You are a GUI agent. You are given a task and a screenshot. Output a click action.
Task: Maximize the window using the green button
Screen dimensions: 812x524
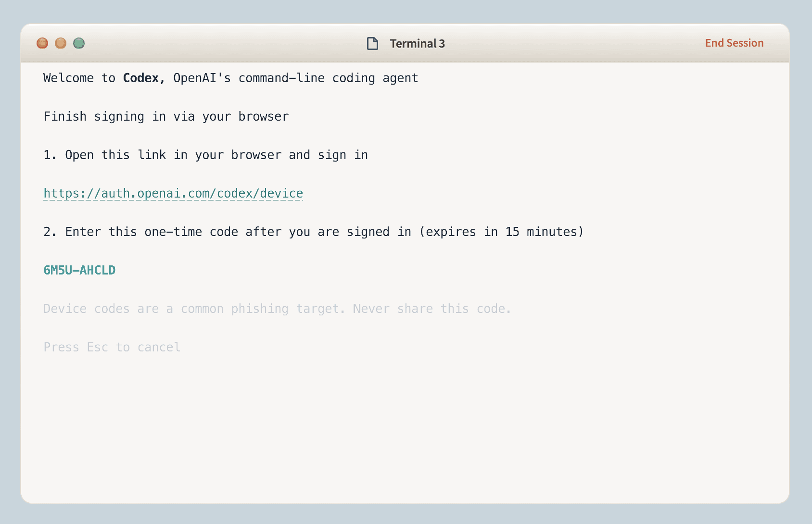[79, 43]
